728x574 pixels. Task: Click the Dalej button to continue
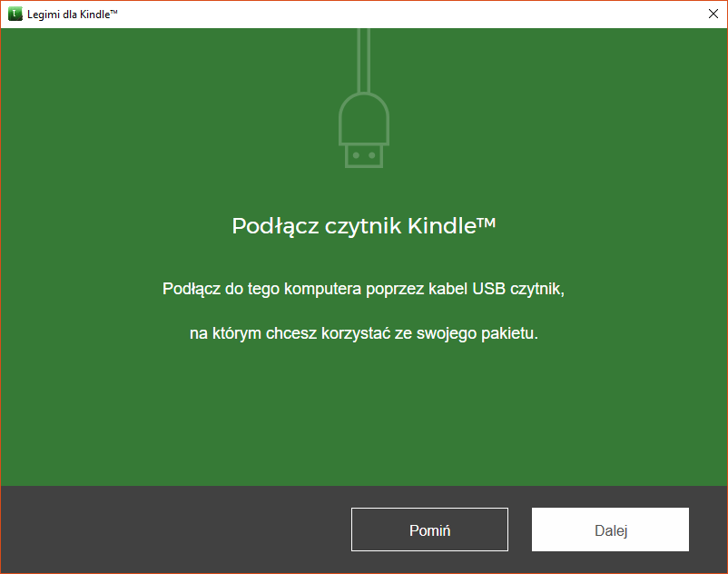pyautogui.click(x=610, y=529)
